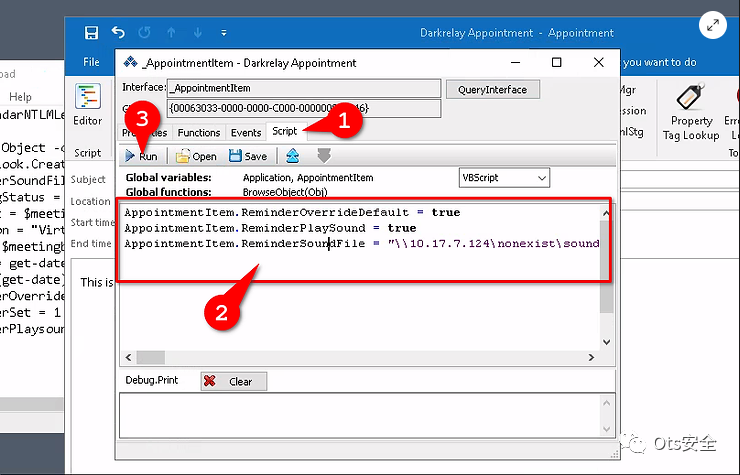740x475 pixels.
Task: Open Customize Quick Access Toolbar dropdown
Action: [x=224, y=33]
